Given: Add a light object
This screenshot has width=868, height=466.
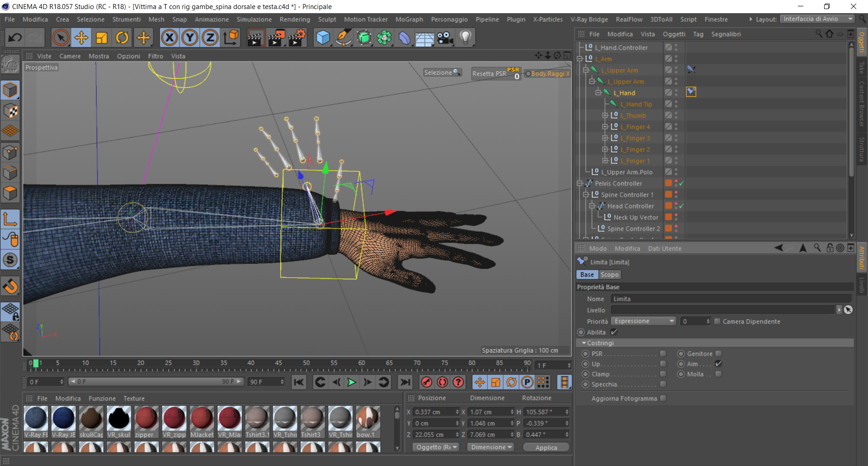Looking at the screenshot, I should point(466,38).
